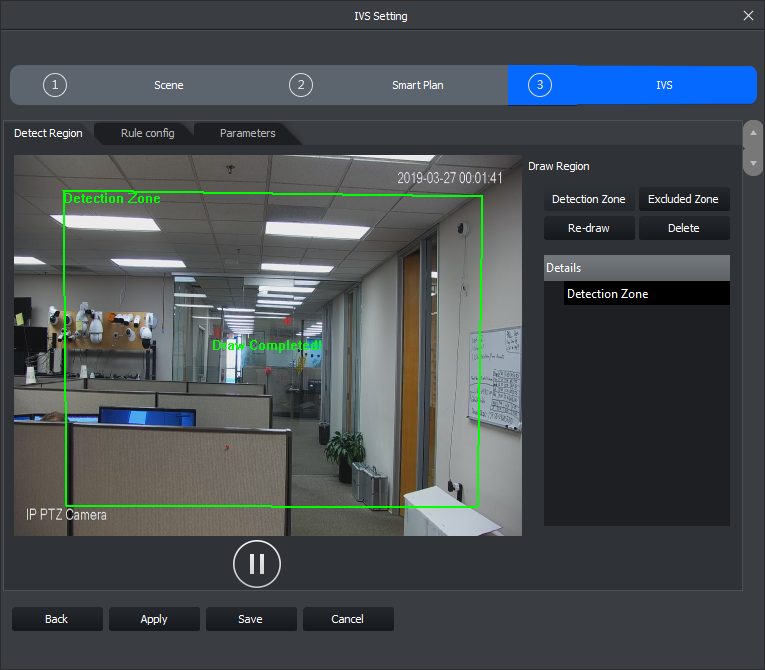Go Back to the previous step

point(57,619)
